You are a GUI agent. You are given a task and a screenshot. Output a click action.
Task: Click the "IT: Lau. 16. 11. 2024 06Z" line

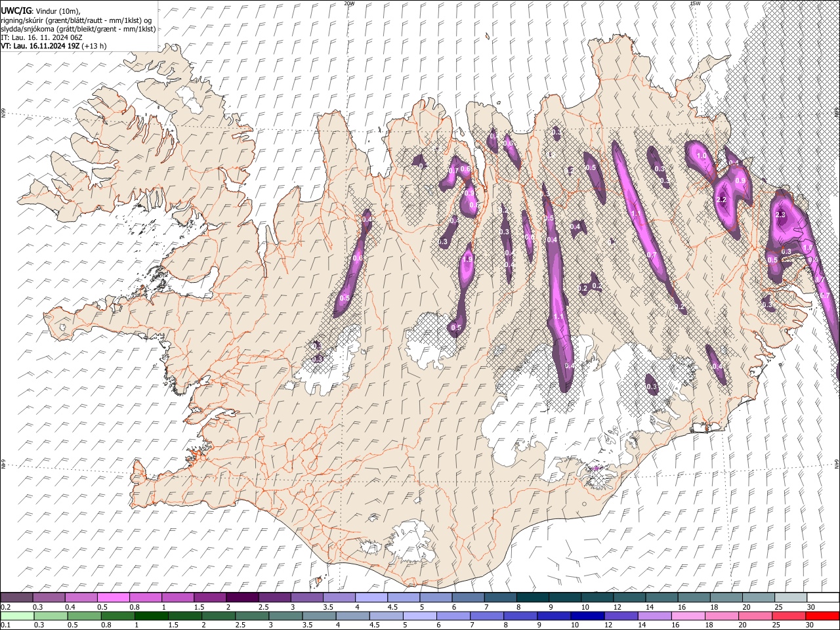point(41,37)
